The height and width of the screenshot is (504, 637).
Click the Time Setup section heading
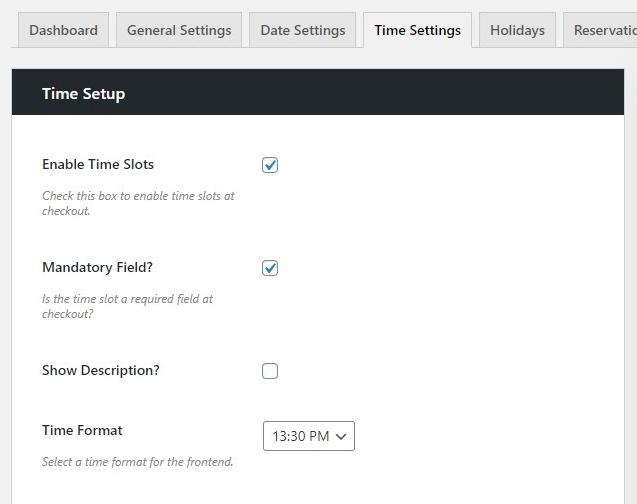[x=83, y=93]
